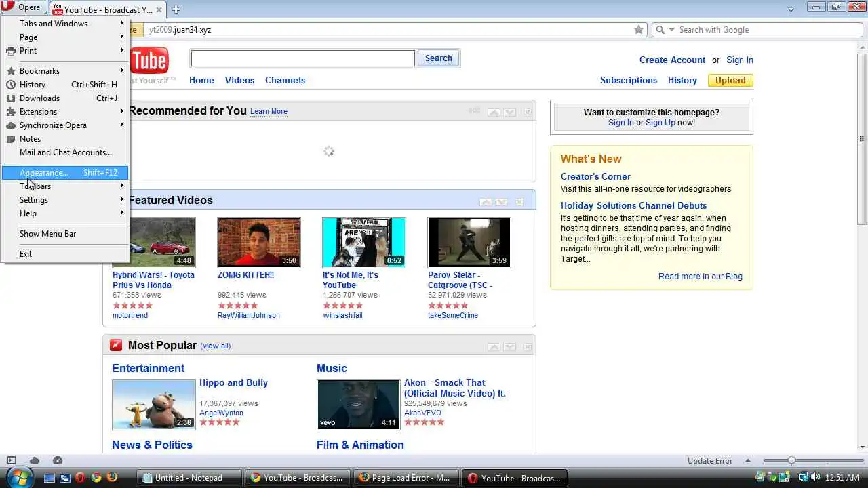Image resolution: width=868 pixels, height=488 pixels.
Task: Click top-right Sign In link
Action: click(739, 60)
